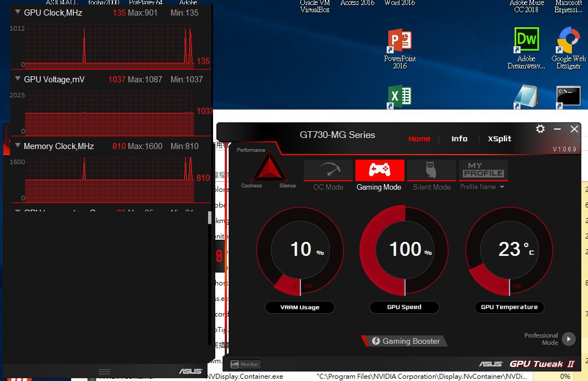The image size is (588, 381).
Task: Collapse the Memory Clock graph section
Action: [18, 146]
